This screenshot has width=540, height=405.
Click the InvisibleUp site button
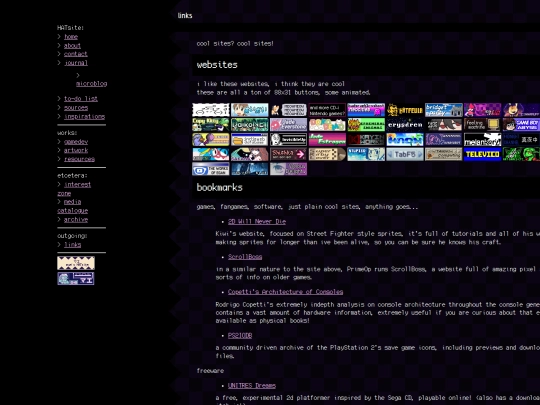click(x=289, y=139)
